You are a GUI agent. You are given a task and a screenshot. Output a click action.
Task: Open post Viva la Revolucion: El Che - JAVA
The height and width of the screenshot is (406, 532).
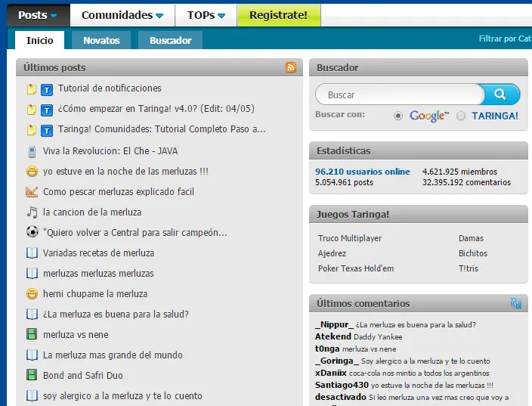110,150
